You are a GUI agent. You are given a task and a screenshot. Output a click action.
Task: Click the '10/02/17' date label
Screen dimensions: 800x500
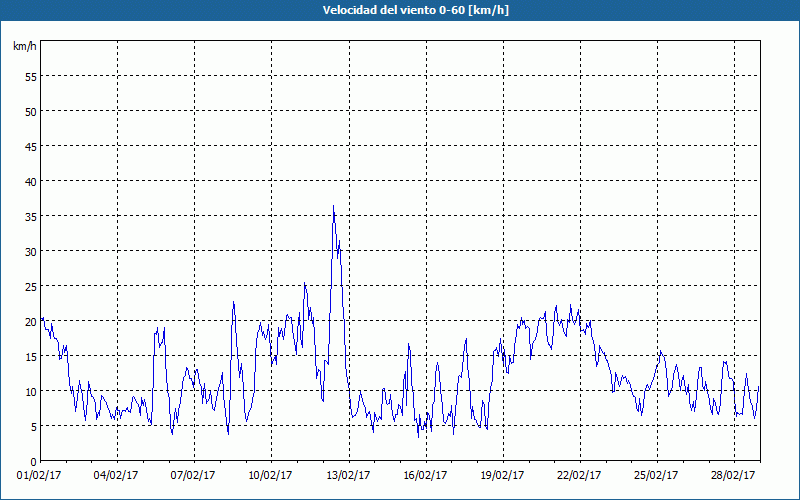tap(270, 475)
